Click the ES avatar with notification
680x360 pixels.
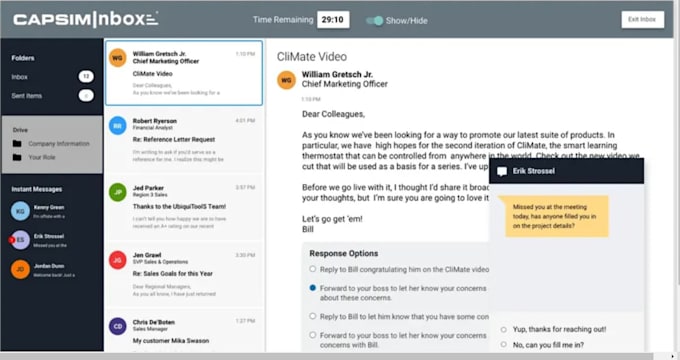tap(20, 240)
